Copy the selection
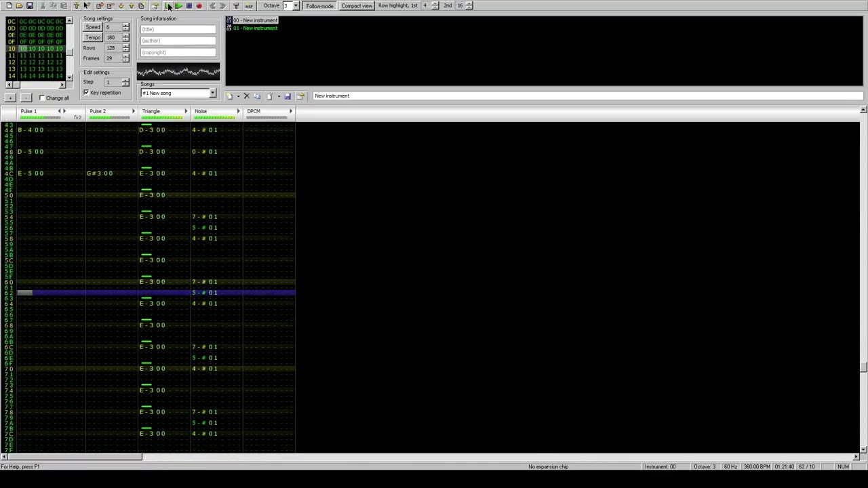The height and width of the screenshot is (488, 868). tap(54, 5)
